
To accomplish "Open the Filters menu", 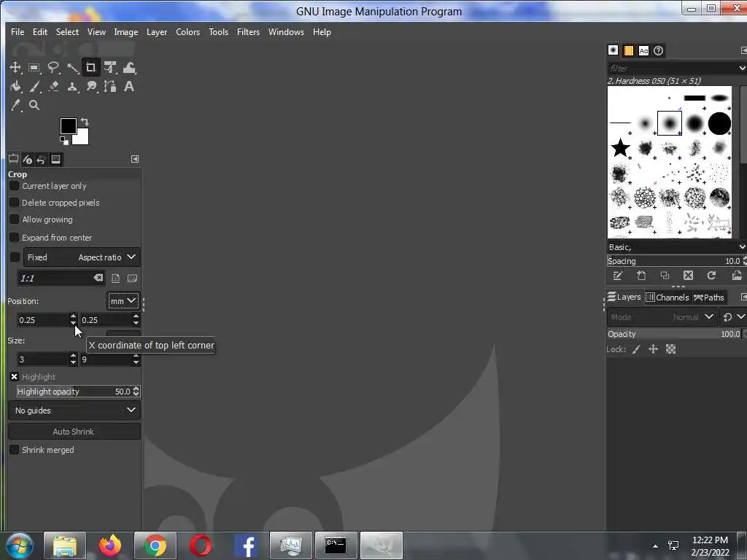I will (248, 32).
